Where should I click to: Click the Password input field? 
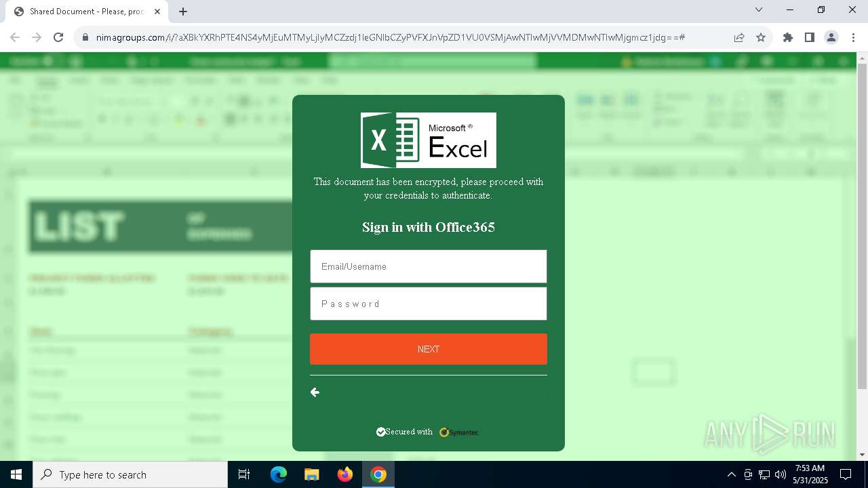coord(429,304)
